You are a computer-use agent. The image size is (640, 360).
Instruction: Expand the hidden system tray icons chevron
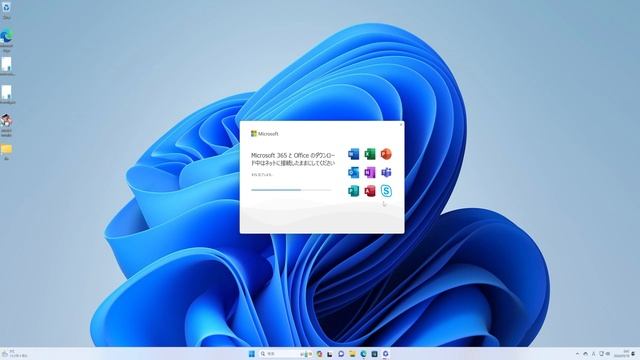coord(577,353)
